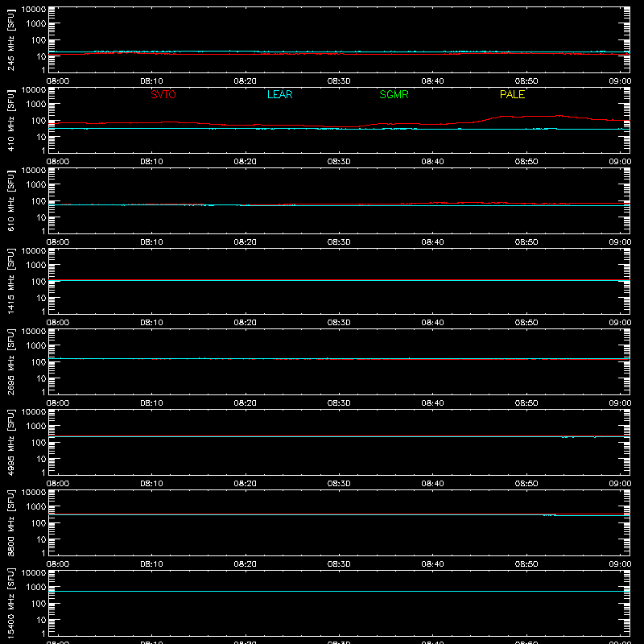Click the 100 y-tick label of the 4995 MHz plot

coord(39,443)
